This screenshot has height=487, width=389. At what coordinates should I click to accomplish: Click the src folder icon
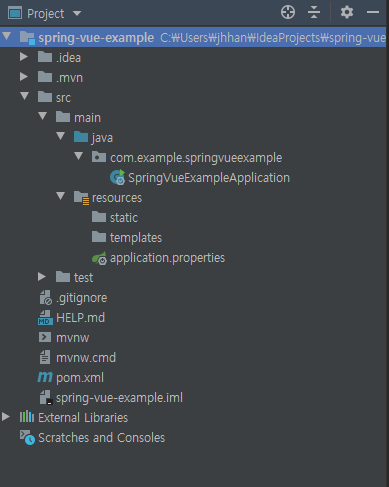coord(45,97)
